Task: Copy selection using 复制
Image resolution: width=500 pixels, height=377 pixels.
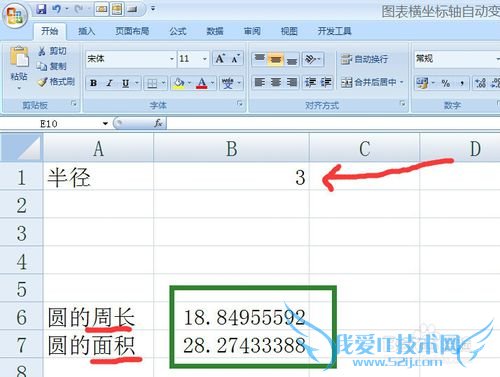Action: pos(52,66)
